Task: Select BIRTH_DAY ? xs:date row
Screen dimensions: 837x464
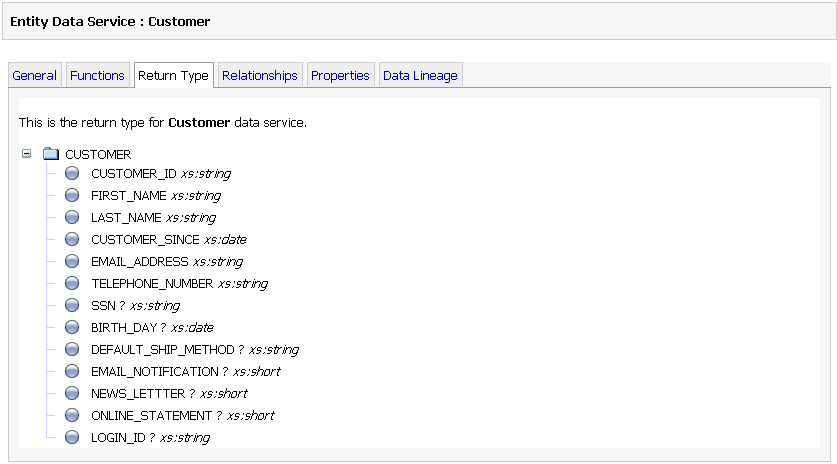Action: (152, 327)
